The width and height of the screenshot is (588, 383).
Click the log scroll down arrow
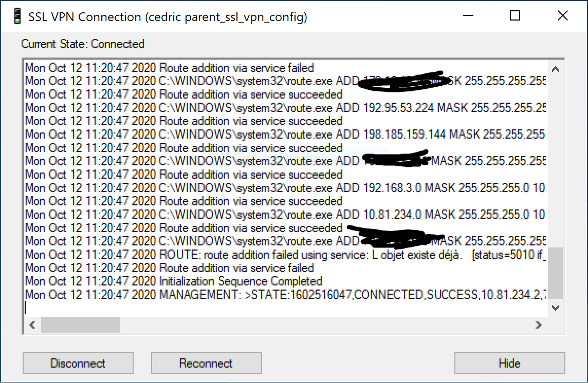coord(556,308)
